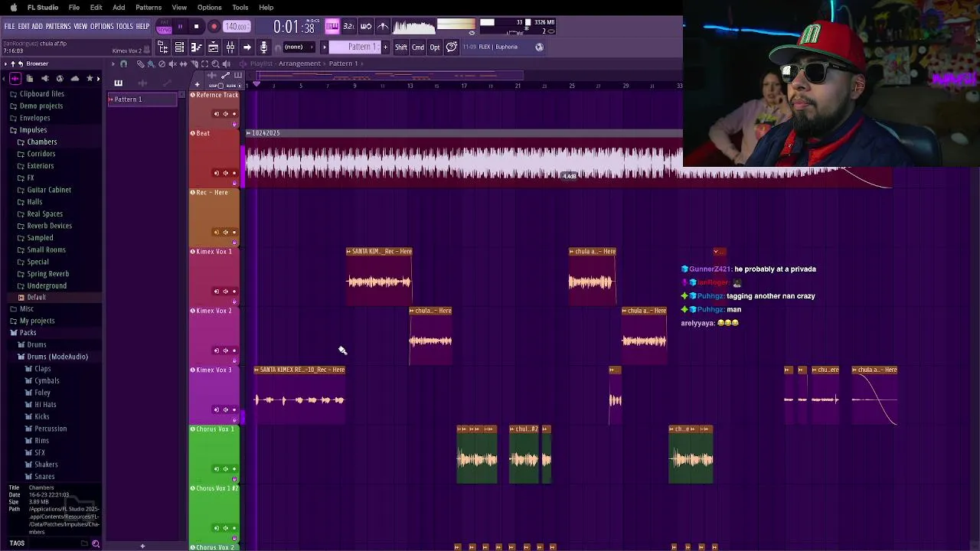Click the Cmd modifier button
This screenshot has height=551, width=980.
[x=418, y=47]
